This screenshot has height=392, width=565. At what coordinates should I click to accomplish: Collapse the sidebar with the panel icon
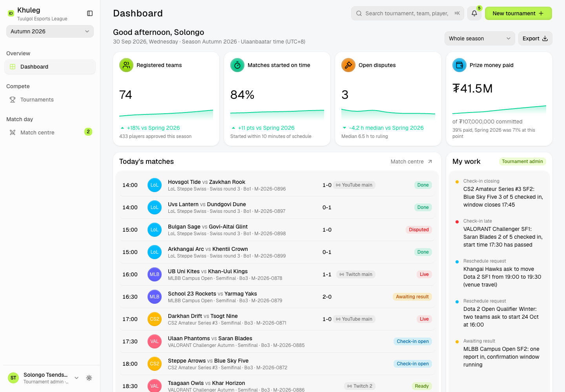click(x=90, y=13)
